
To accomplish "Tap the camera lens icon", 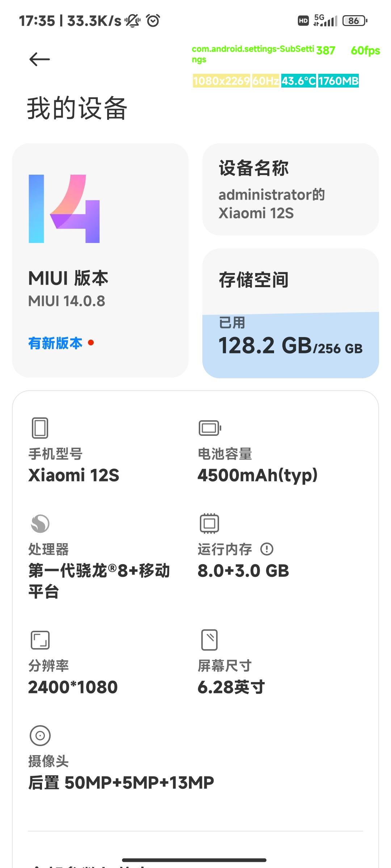I will click(x=40, y=735).
